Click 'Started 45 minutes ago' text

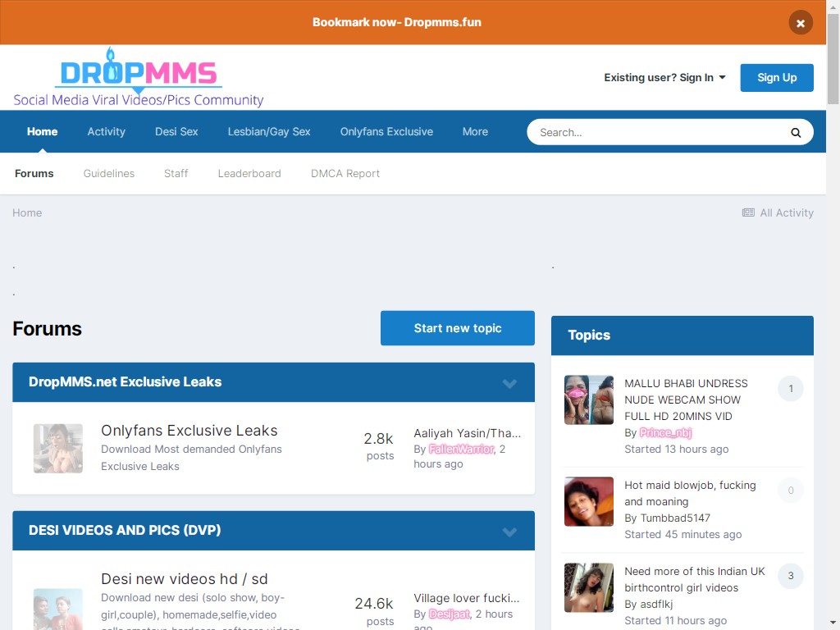coord(683,535)
